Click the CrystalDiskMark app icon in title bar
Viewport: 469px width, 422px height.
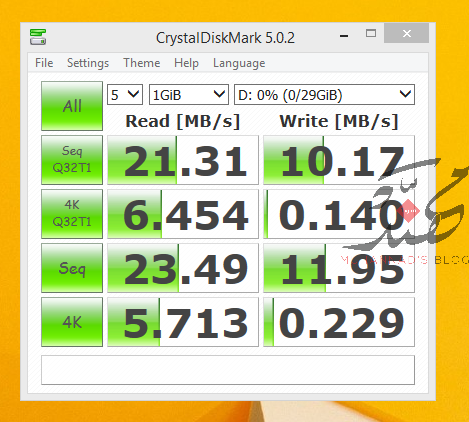[38, 37]
